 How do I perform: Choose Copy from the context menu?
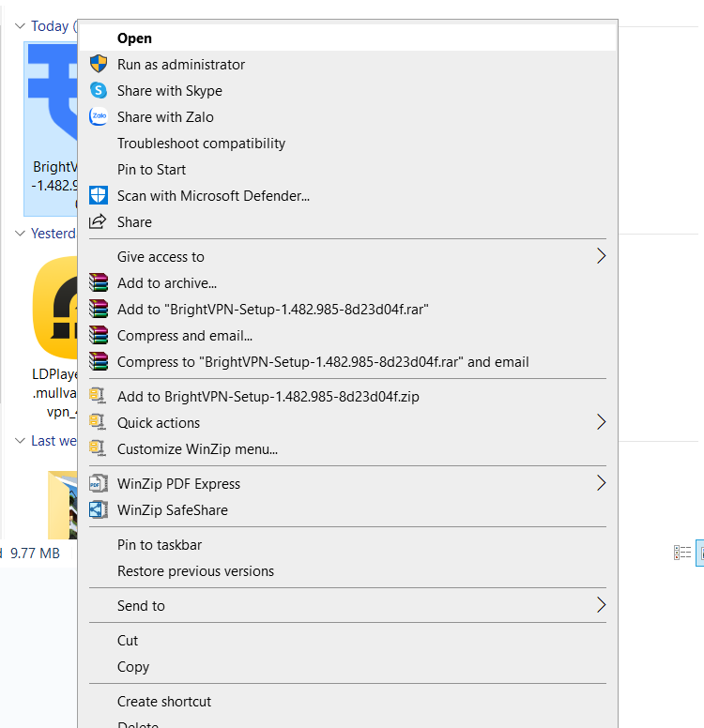point(133,667)
